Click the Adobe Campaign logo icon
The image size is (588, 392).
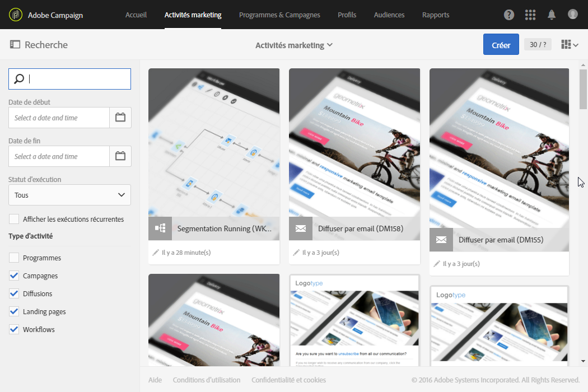(16, 15)
